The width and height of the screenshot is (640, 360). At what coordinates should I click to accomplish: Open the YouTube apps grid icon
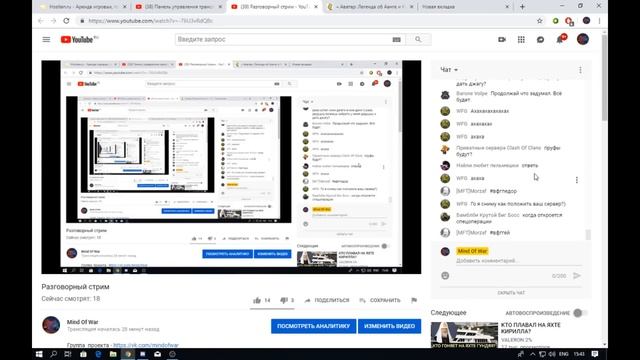point(521,40)
